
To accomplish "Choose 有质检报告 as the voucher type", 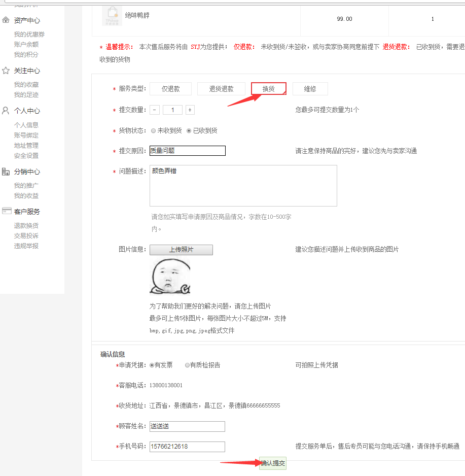I will coord(188,365).
